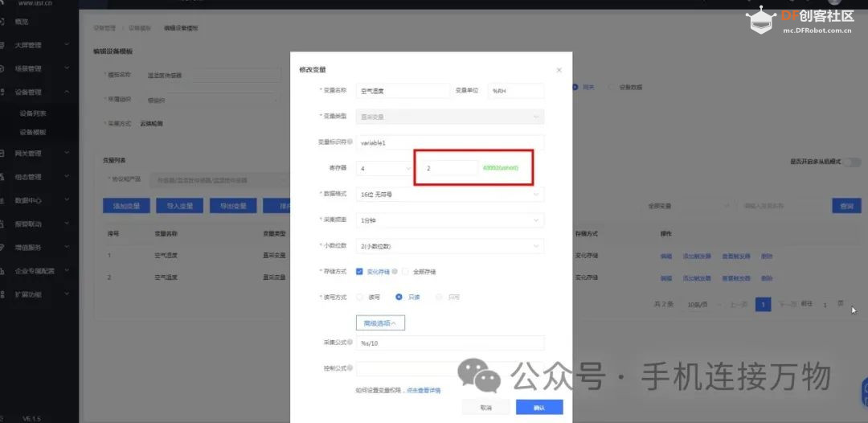Click the page 1 pagination button
868x423 pixels.
764,305
